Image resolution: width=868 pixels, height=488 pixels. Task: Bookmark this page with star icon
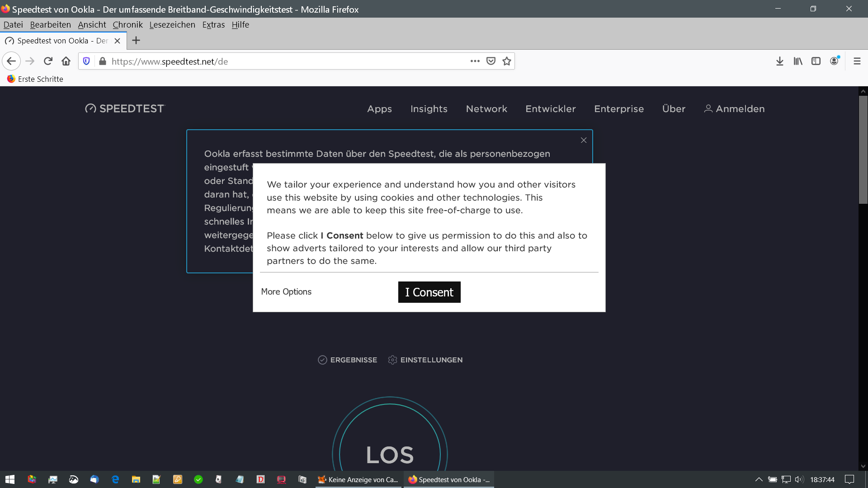click(x=507, y=61)
